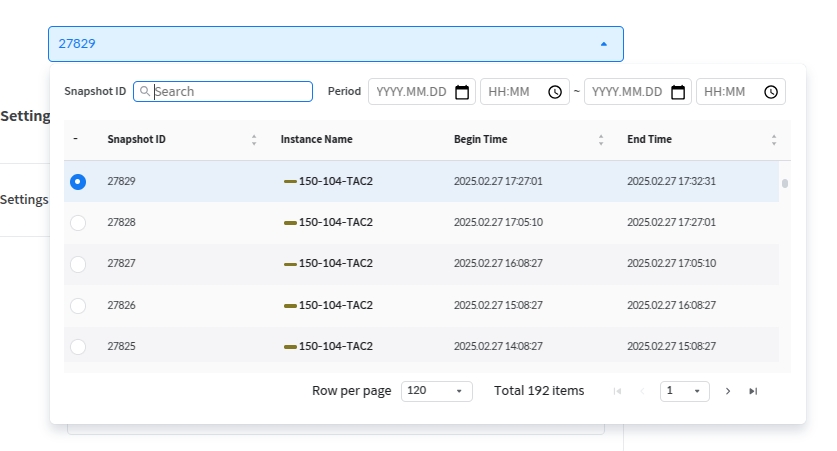837x451 pixels.
Task: Sort by Snapshot ID column arrows
Action: click(254, 140)
